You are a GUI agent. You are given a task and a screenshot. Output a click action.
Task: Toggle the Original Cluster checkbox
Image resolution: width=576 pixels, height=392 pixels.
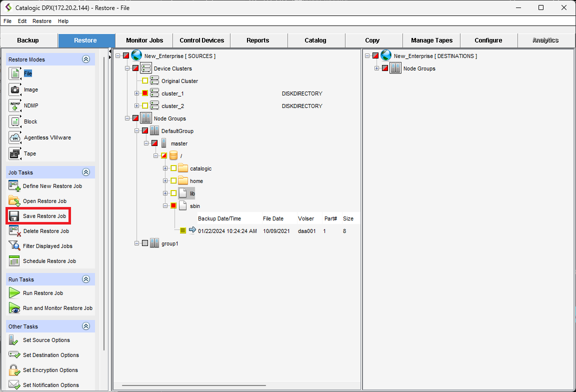[145, 81]
